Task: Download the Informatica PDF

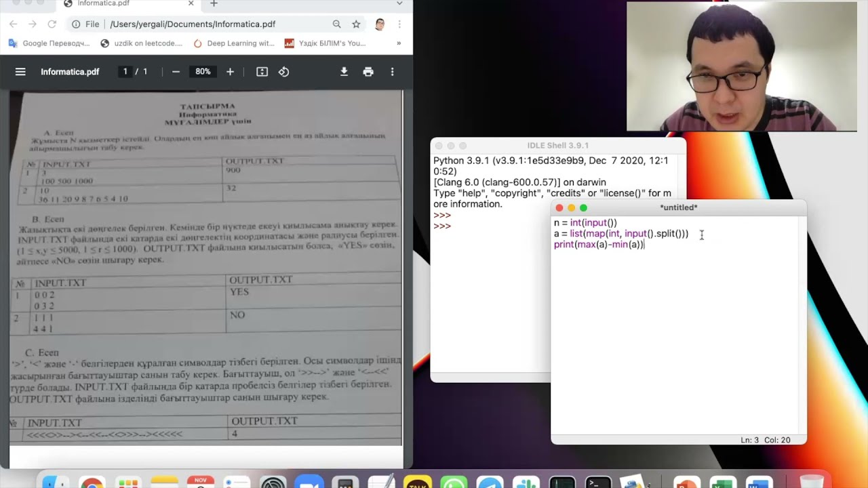Action: pyautogui.click(x=344, y=72)
